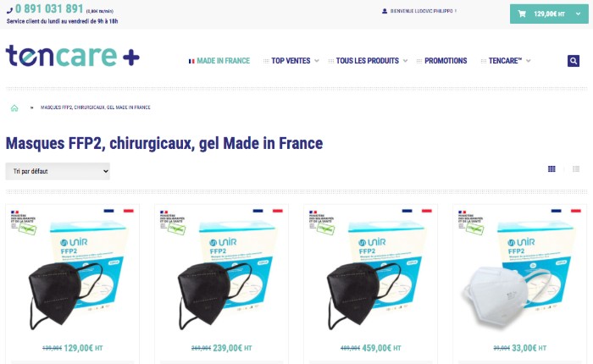Open the Tencare™ menu item
Screen dimensions: 593x364
(505, 61)
